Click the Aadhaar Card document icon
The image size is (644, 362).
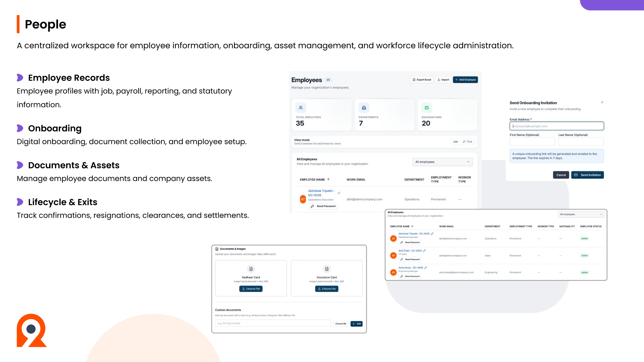251,269
